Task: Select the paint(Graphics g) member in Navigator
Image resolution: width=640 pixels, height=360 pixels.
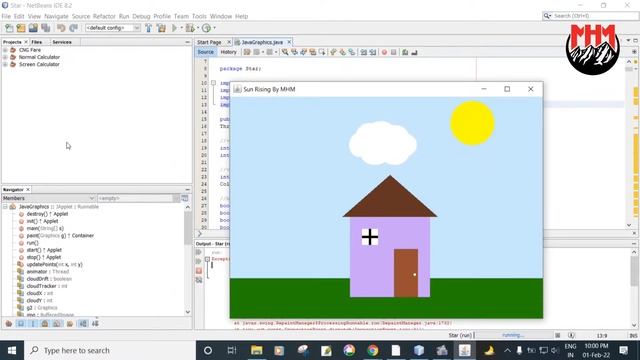Action: (60, 236)
